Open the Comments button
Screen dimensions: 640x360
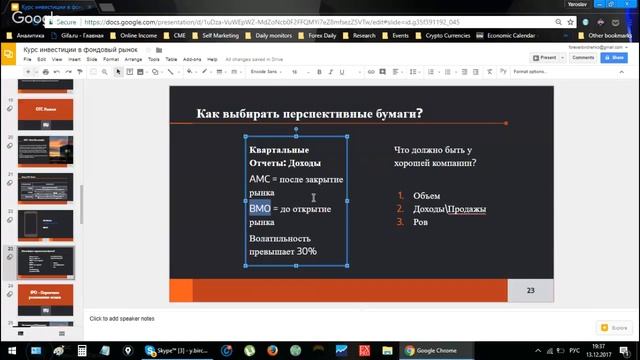pyautogui.click(x=583, y=58)
